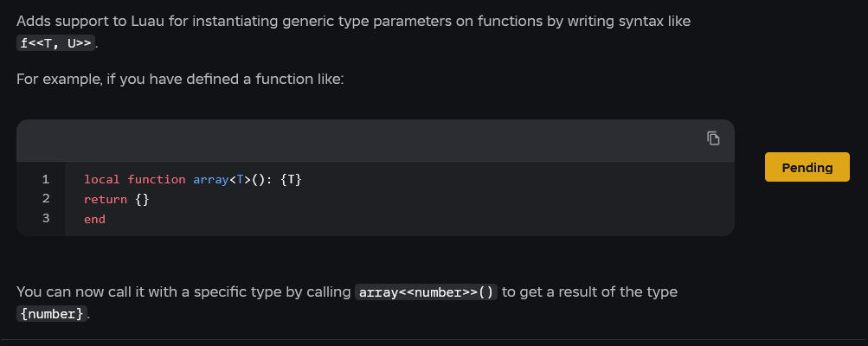Viewport: 868px width, 346px height.
Task: Click the {T} return type in code
Action: (x=290, y=179)
